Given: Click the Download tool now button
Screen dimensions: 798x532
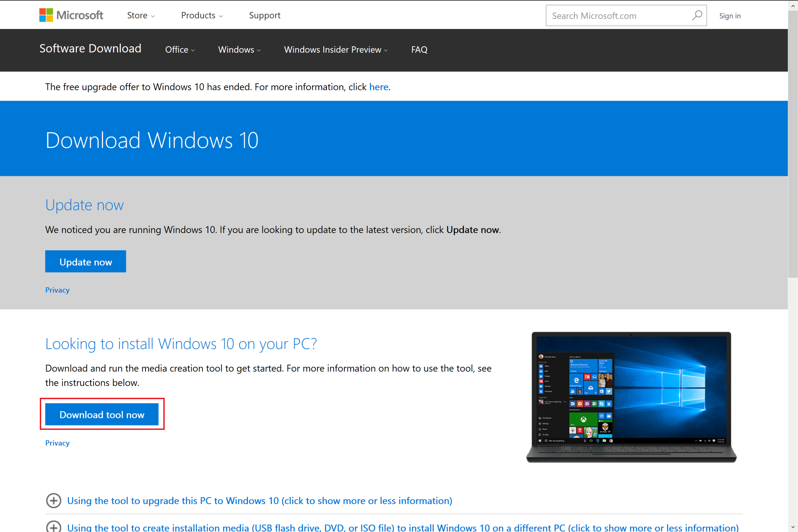Looking at the screenshot, I should point(102,414).
